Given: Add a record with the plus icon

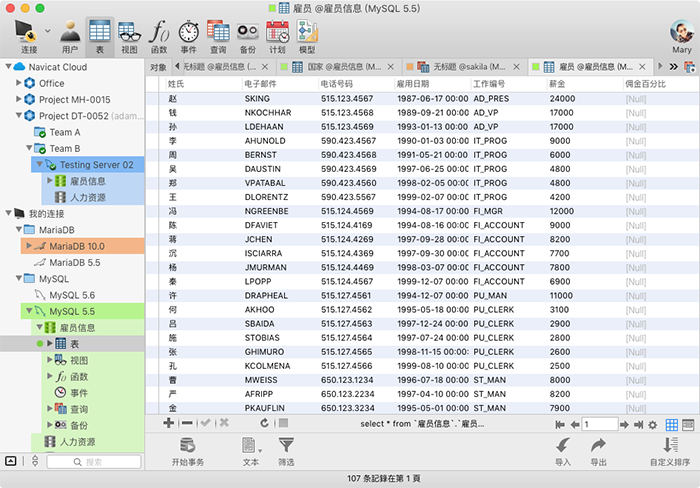Looking at the screenshot, I should click(x=168, y=423).
